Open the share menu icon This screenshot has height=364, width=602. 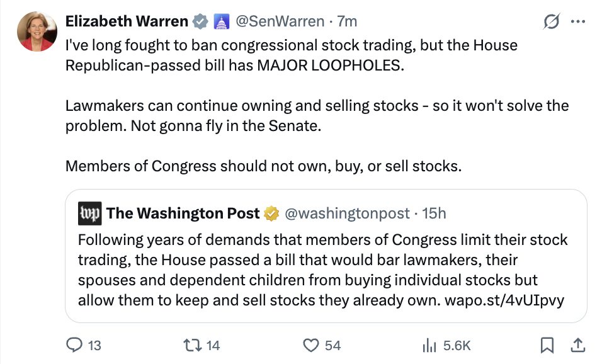[x=577, y=345]
